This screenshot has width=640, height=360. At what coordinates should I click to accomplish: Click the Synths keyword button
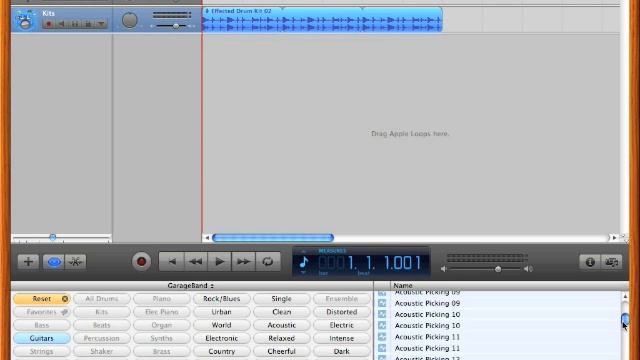pyautogui.click(x=162, y=338)
